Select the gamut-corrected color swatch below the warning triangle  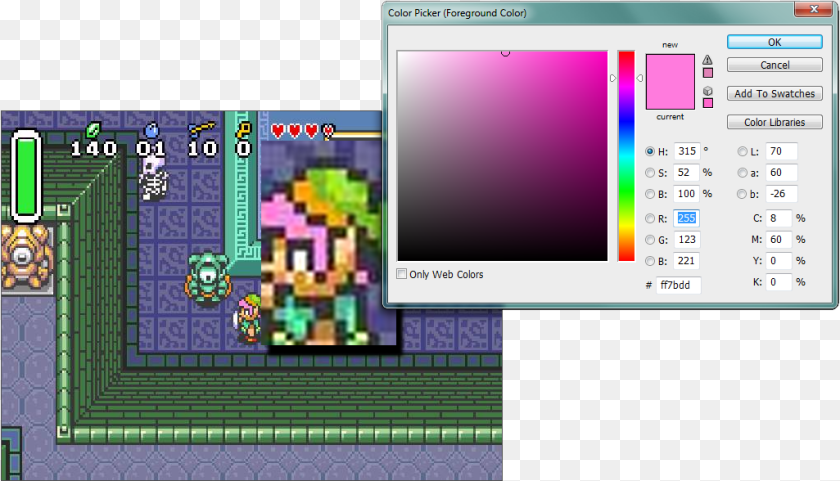(708, 73)
